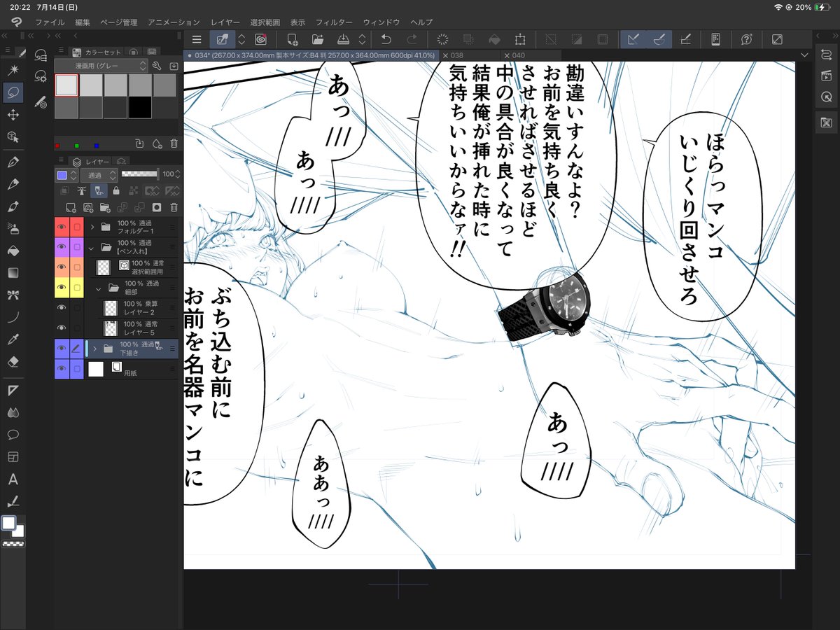Select the Text tool

13,479
